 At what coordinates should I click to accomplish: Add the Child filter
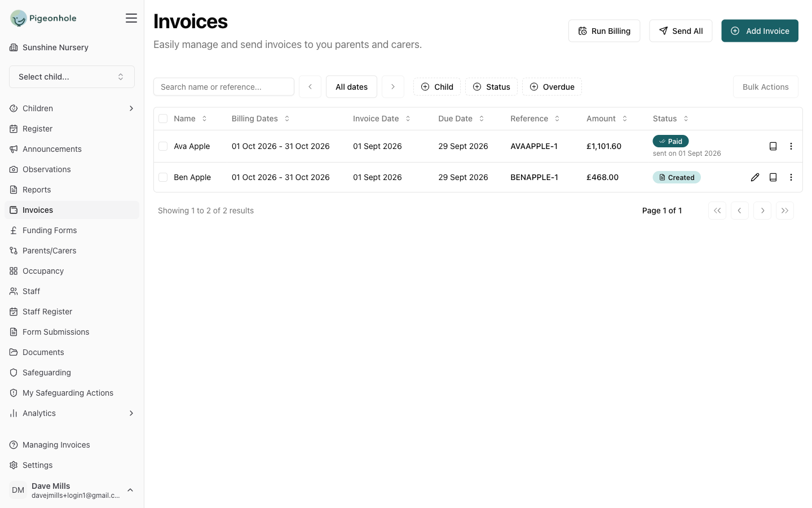[x=437, y=87]
